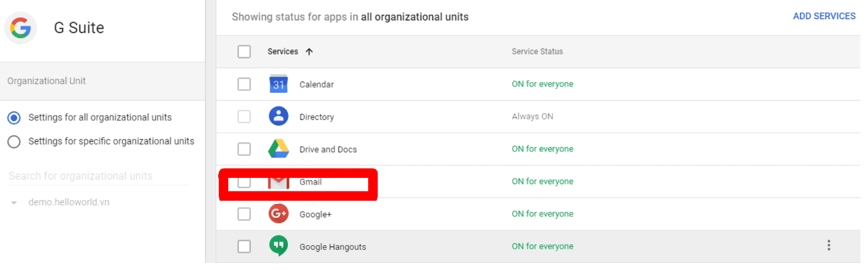Sort by the Services arrow icon
Image resolution: width=868 pixels, height=270 pixels.
tap(309, 51)
